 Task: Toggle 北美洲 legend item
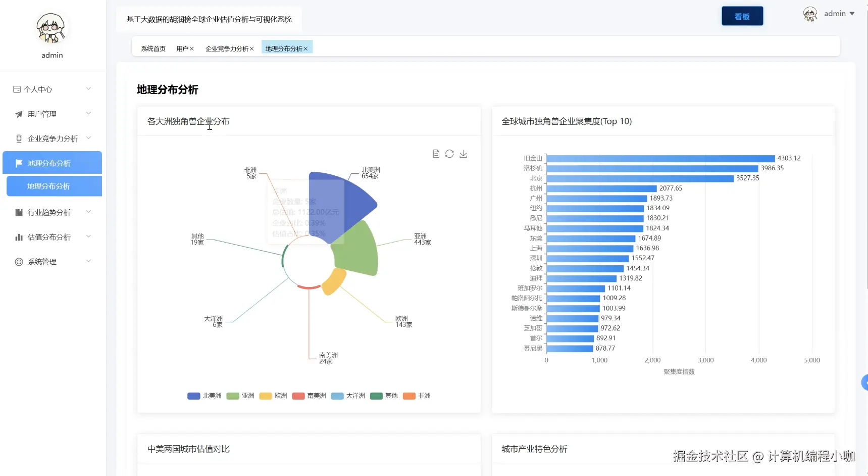204,396
